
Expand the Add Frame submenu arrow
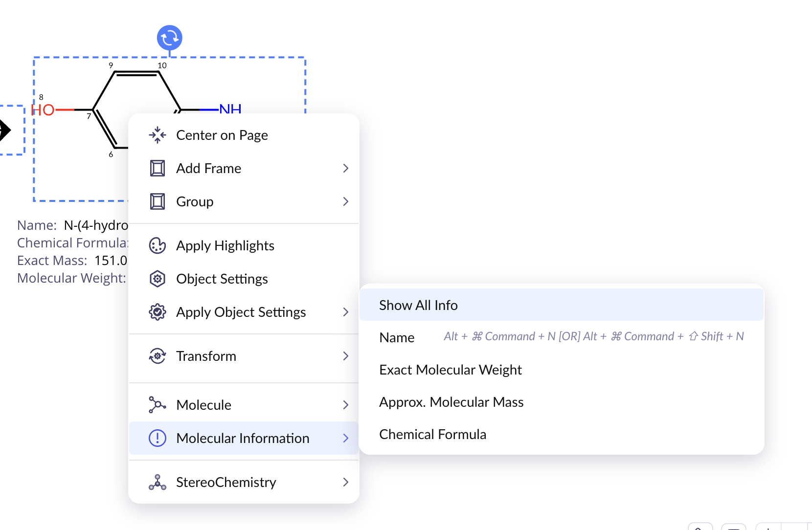(x=346, y=168)
